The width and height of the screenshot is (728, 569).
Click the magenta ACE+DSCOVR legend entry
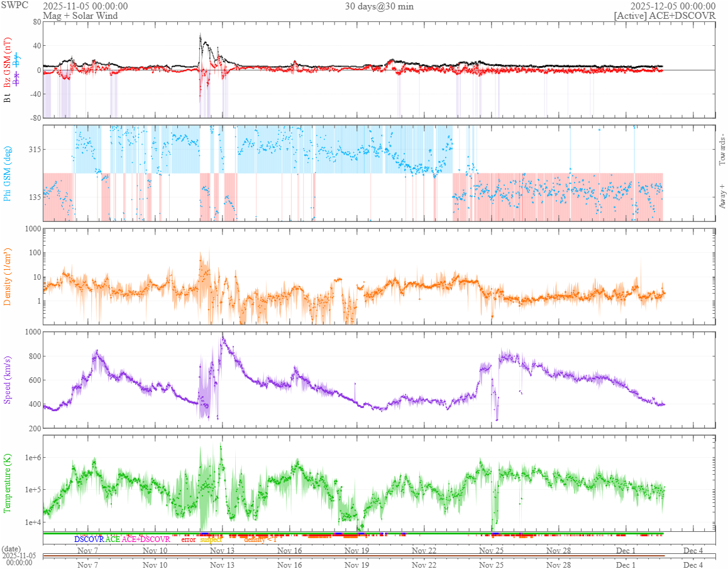[146, 539]
